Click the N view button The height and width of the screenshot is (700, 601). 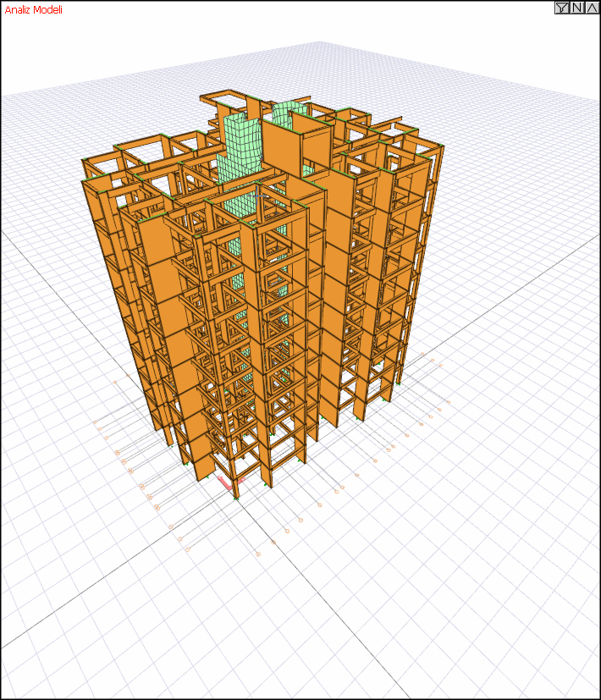pos(577,8)
